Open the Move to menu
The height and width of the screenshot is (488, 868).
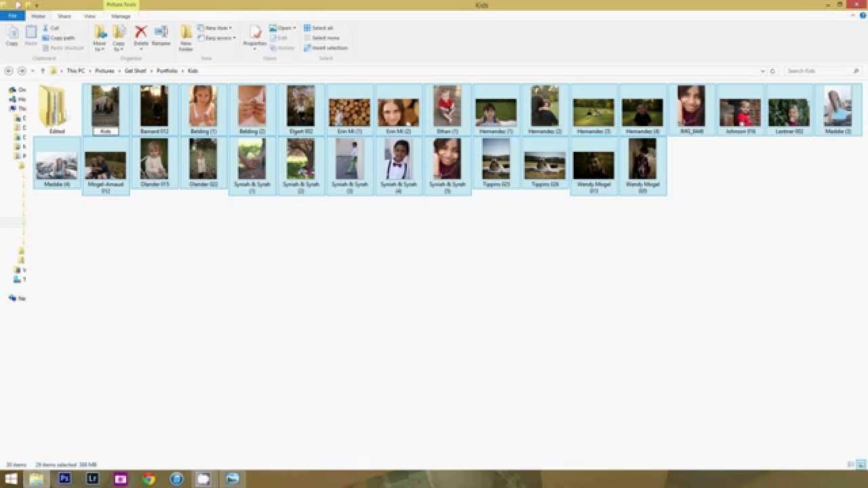(x=100, y=38)
